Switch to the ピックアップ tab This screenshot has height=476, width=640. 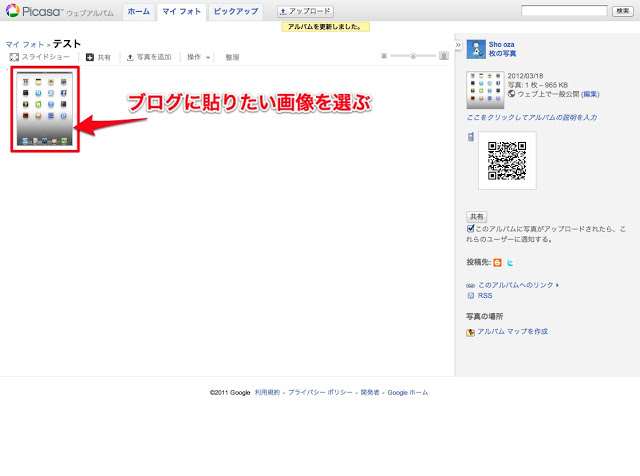(236, 11)
